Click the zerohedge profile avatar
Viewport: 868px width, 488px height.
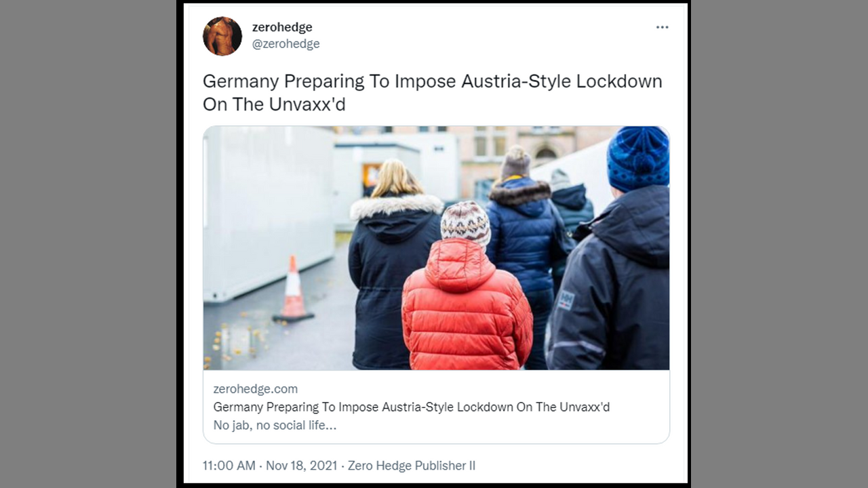[x=222, y=36]
